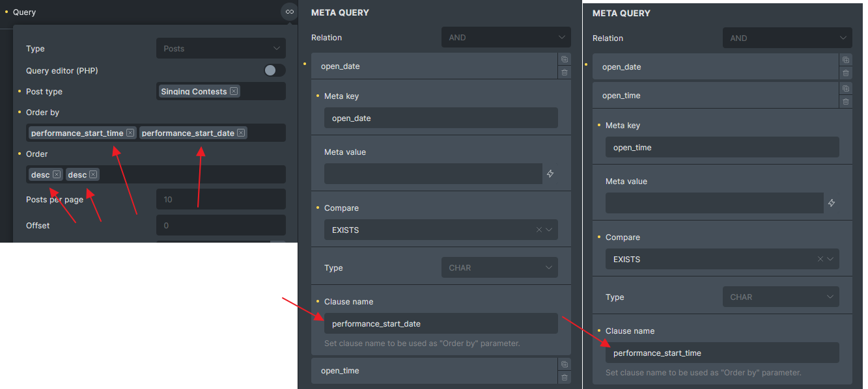The image size is (868, 389).
Task: Clear EXISTS in the open_time Compare field
Action: pyautogui.click(x=820, y=259)
